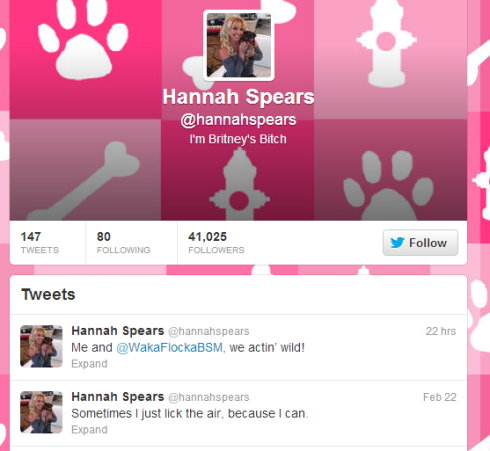Open the large profile picture
The height and width of the screenshot is (451, 490).
point(239,45)
